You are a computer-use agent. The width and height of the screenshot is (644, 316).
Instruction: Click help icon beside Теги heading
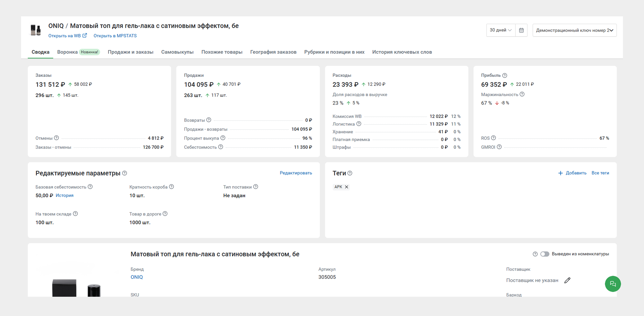coord(350,173)
